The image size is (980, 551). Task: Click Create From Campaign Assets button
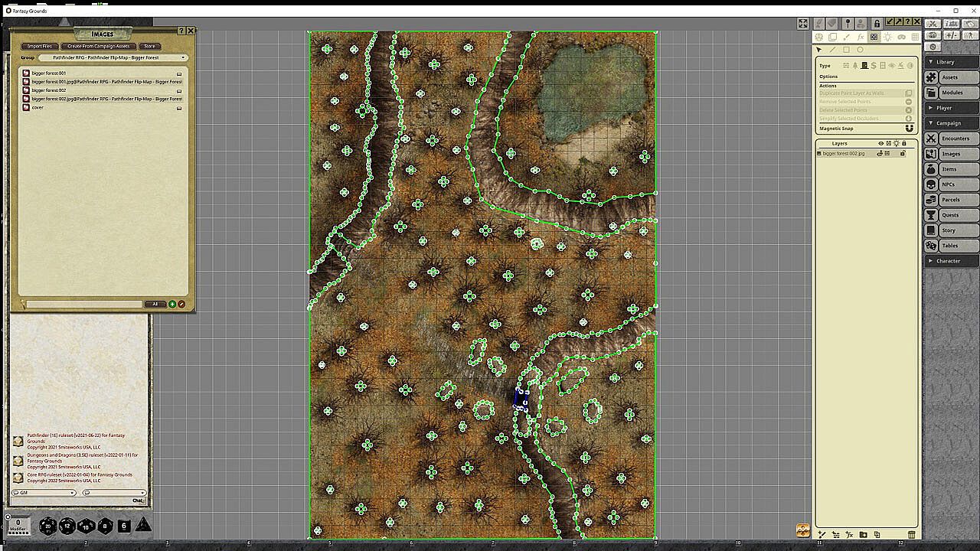click(x=99, y=46)
